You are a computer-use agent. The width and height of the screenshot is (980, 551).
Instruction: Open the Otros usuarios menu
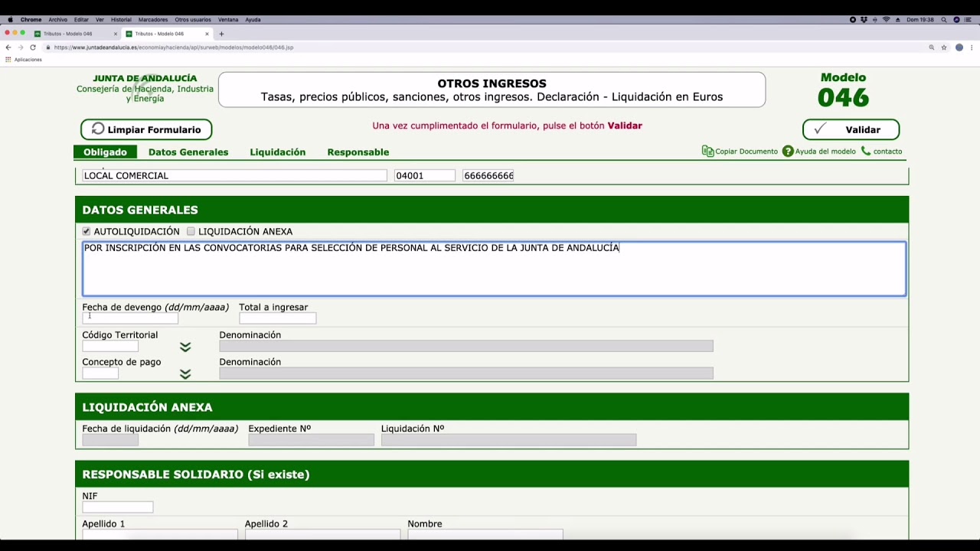click(193, 20)
